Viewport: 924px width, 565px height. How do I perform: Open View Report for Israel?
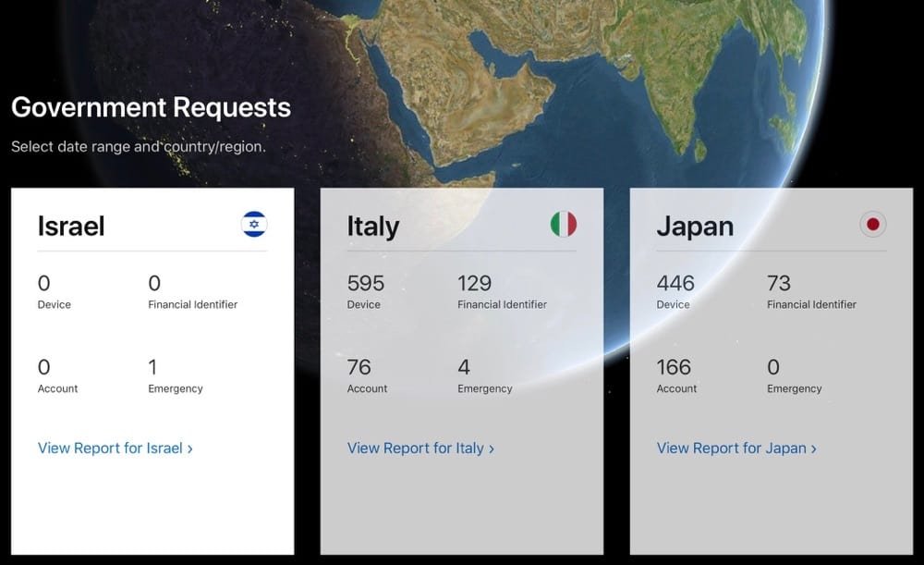point(115,448)
